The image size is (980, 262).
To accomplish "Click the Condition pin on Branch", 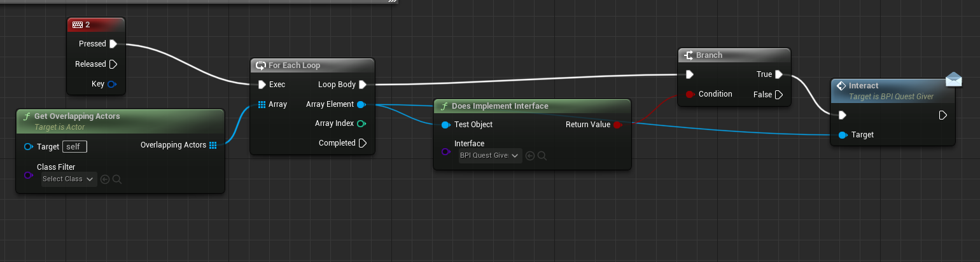I will (690, 94).
